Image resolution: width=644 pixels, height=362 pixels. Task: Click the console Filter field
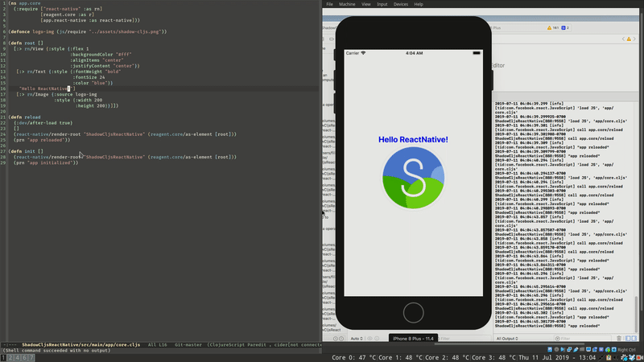coord(583,339)
